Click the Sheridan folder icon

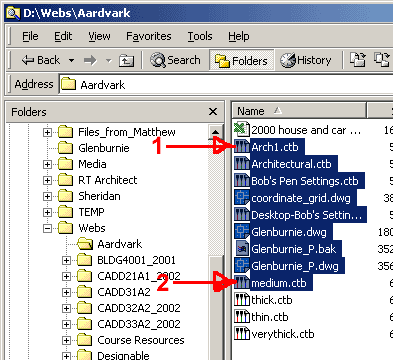[x=65, y=196]
